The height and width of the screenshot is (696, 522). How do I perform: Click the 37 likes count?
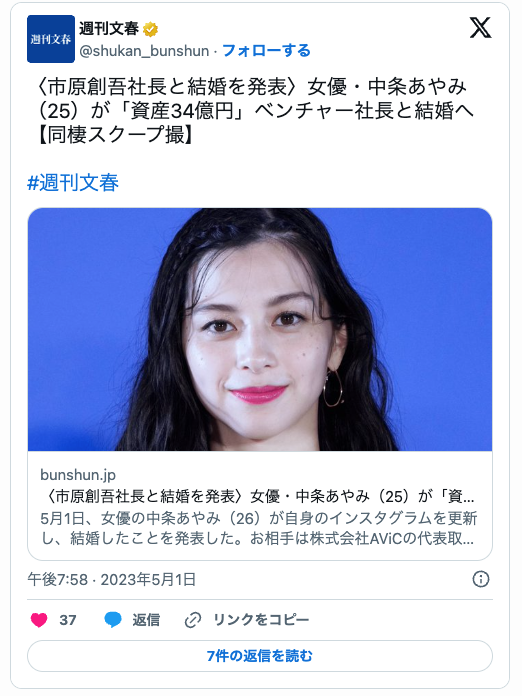[x=68, y=620]
